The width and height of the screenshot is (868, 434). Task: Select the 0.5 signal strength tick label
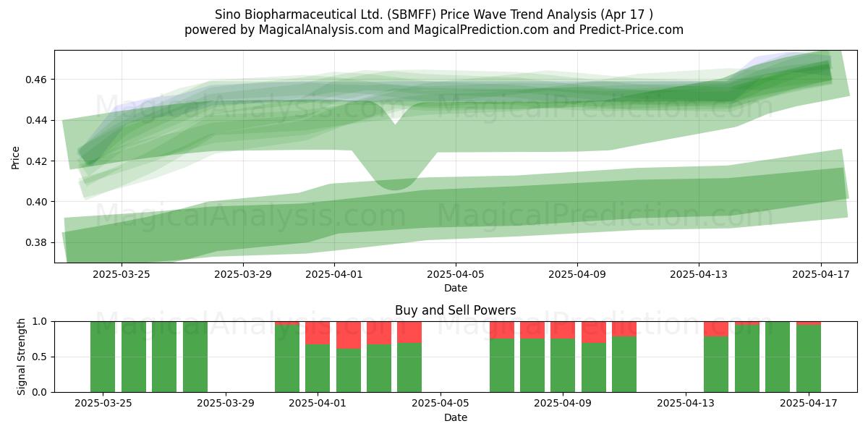point(41,357)
